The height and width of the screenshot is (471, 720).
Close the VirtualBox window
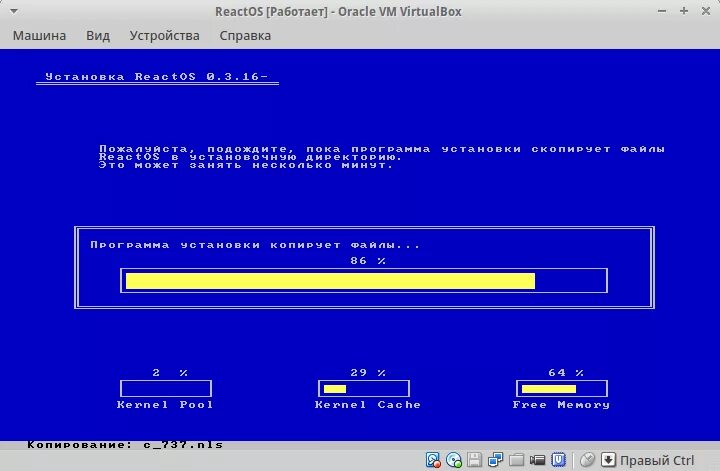pyautogui.click(x=706, y=11)
